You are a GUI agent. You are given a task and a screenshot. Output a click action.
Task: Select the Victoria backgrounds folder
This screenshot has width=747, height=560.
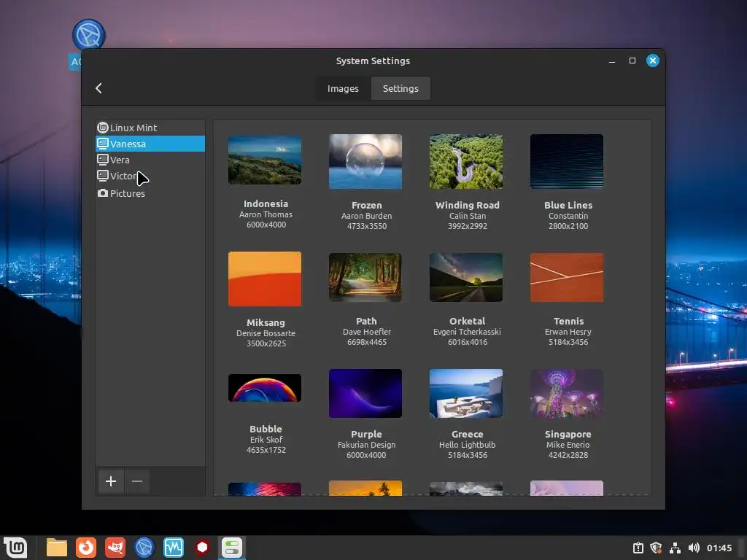[x=150, y=176]
